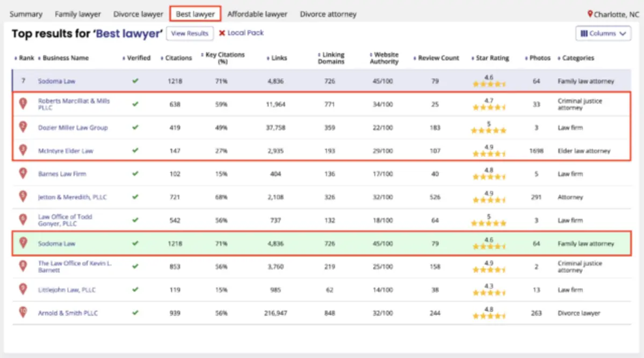Sort results by Review Count column
The width and height of the screenshot is (644, 358).
(x=436, y=58)
